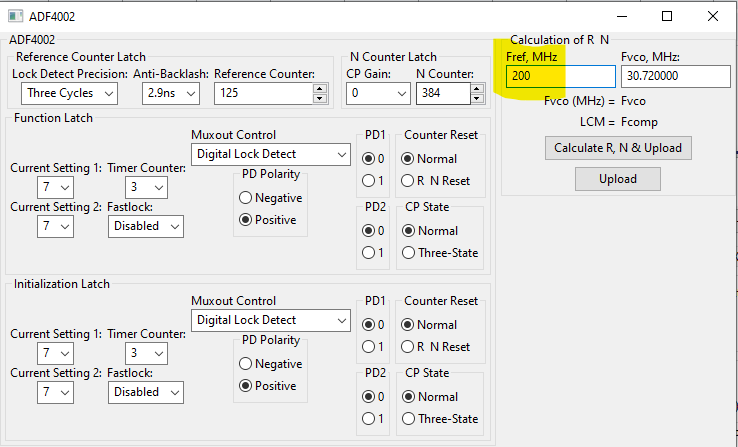Select PD2 value 0 in Initialization Latch
This screenshot has width=738, height=447.
click(373, 397)
